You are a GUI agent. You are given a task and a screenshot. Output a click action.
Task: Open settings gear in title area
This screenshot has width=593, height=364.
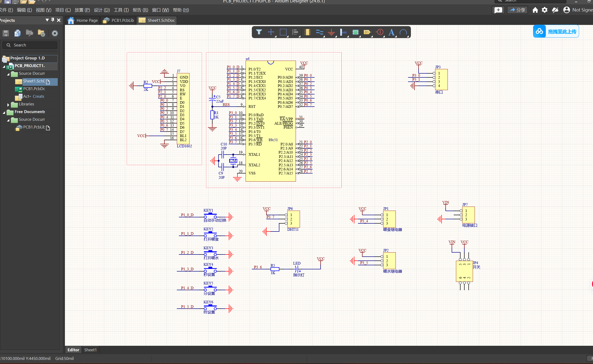[x=545, y=10]
